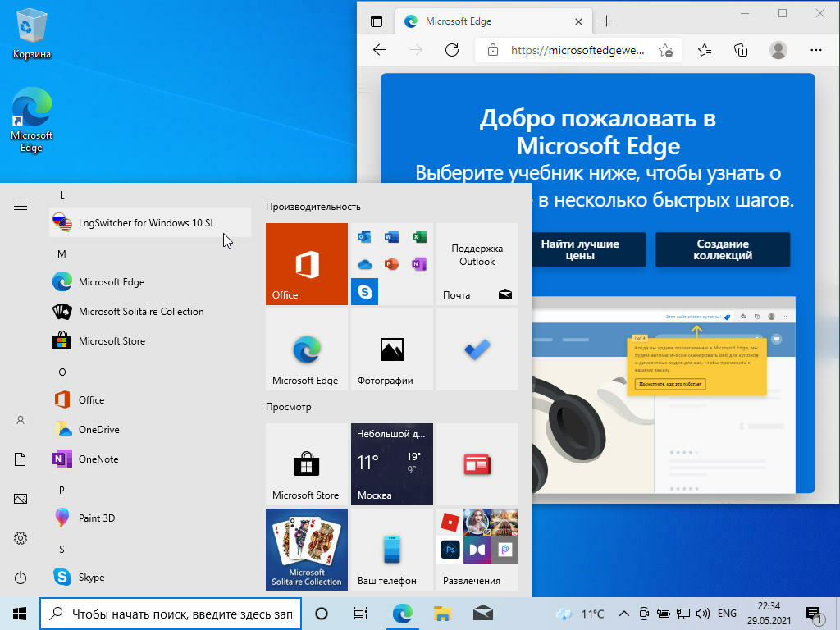Screen dimensions: 840x630
Task: Select letter O header in app list
Action: click(62, 372)
